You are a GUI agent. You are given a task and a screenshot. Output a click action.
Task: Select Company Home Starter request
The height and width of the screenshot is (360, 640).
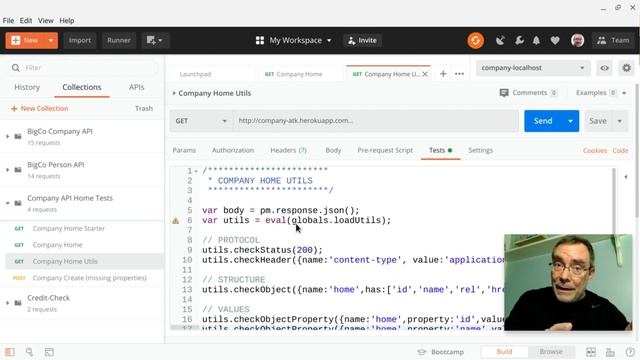coord(68,229)
